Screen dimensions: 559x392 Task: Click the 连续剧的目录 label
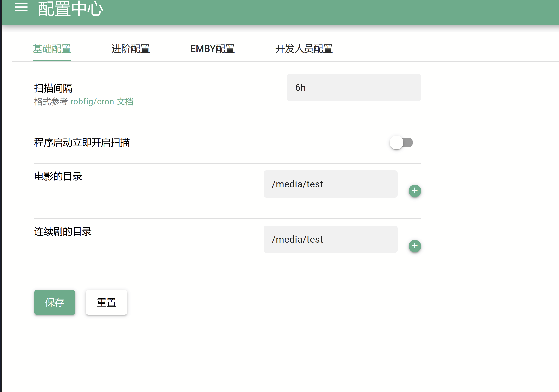(x=63, y=232)
